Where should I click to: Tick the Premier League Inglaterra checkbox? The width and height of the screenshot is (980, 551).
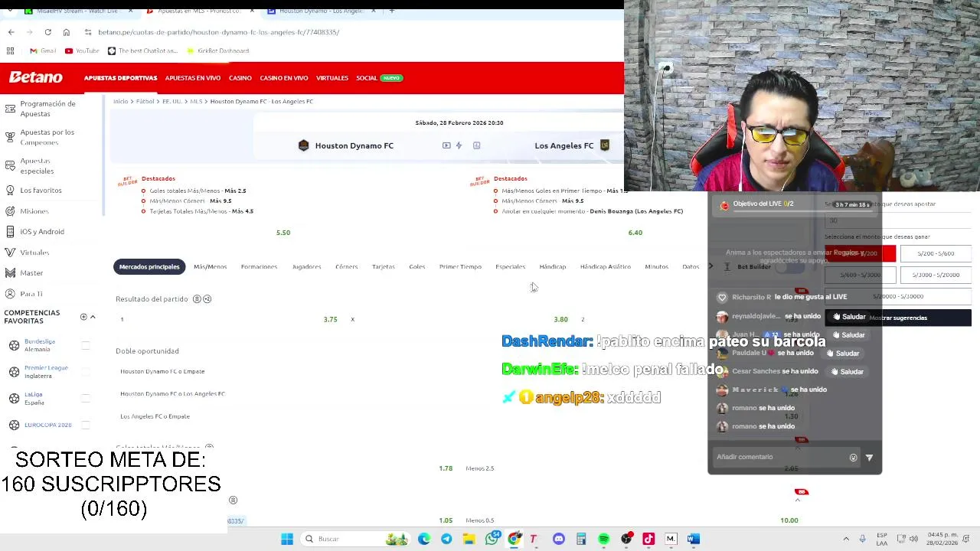click(86, 371)
